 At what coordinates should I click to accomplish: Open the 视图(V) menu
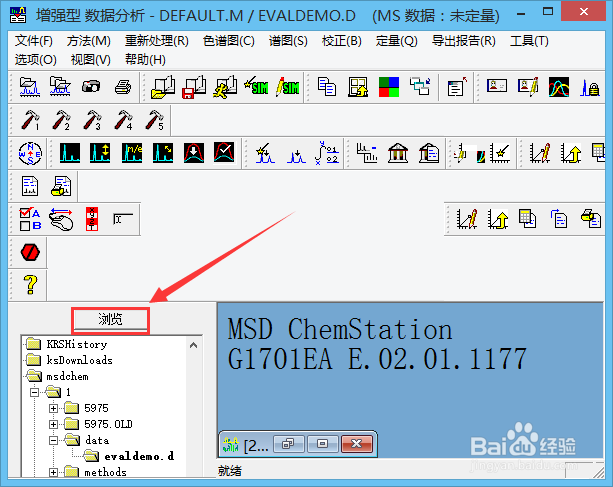(x=90, y=59)
